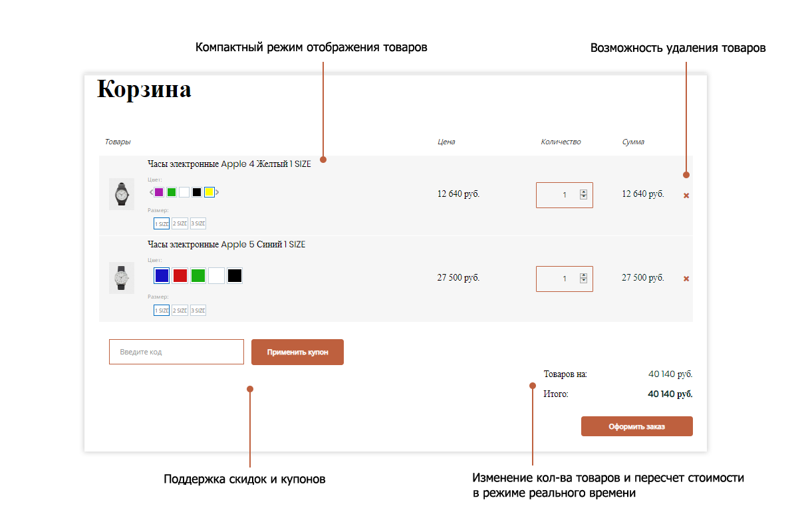
Task: Select 1 SIZE for the Apple 5 watch
Action: 162,310
